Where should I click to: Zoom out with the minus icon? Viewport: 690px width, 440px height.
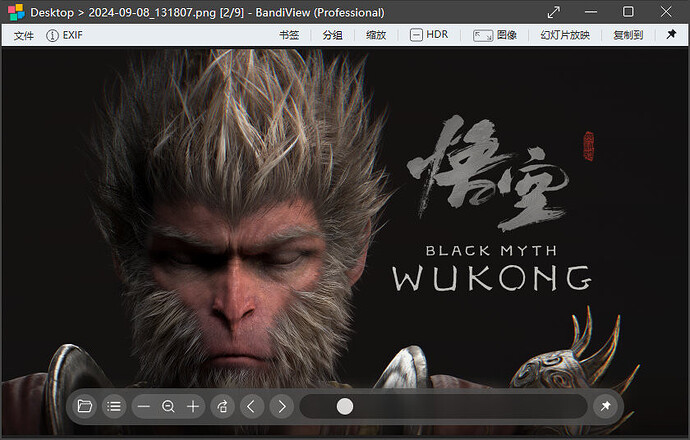144,406
